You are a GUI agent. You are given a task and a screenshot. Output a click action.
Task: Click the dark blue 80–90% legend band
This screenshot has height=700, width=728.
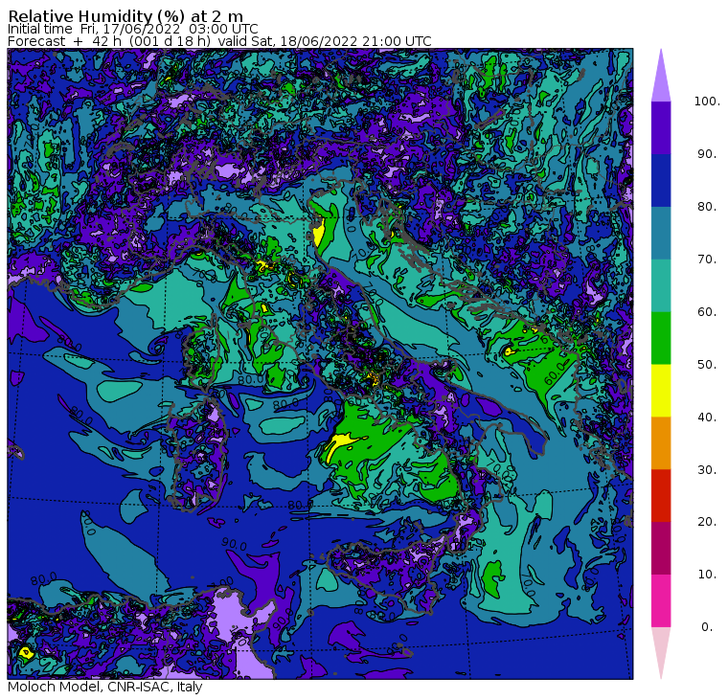661,180
